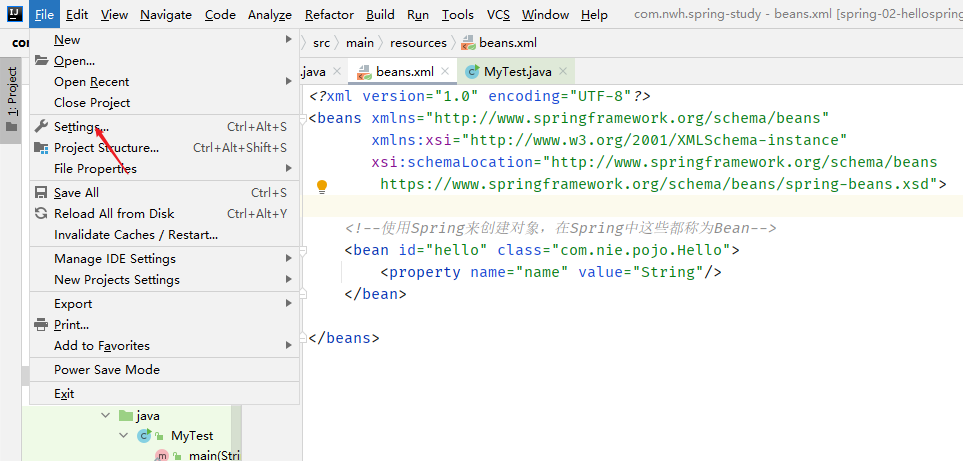Expand New Projects Settings submenu
The width and height of the screenshot is (963, 461).
click(289, 279)
